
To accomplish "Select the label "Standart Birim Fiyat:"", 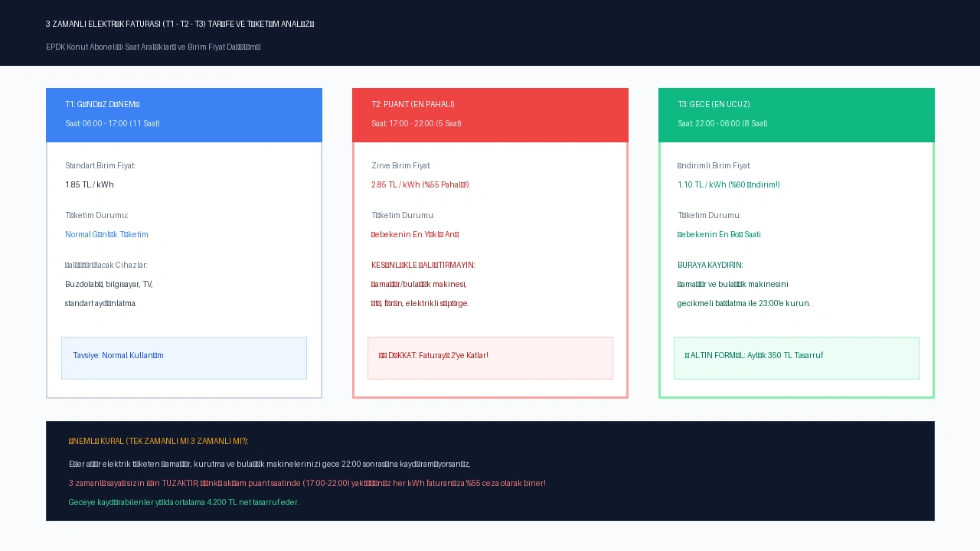I will tap(100, 165).
